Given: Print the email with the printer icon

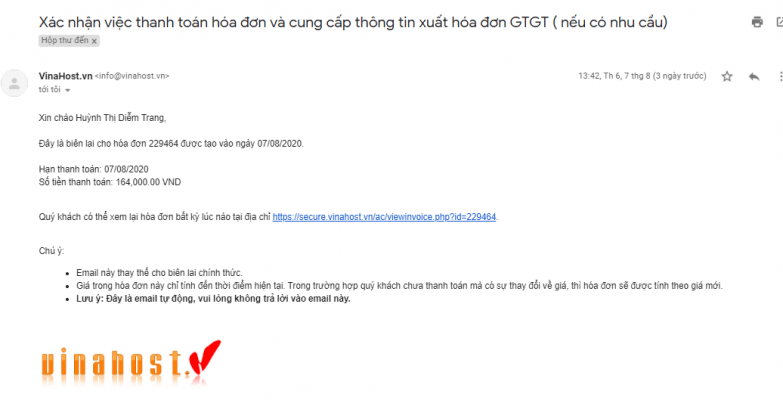Looking at the screenshot, I should tap(757, 22).
